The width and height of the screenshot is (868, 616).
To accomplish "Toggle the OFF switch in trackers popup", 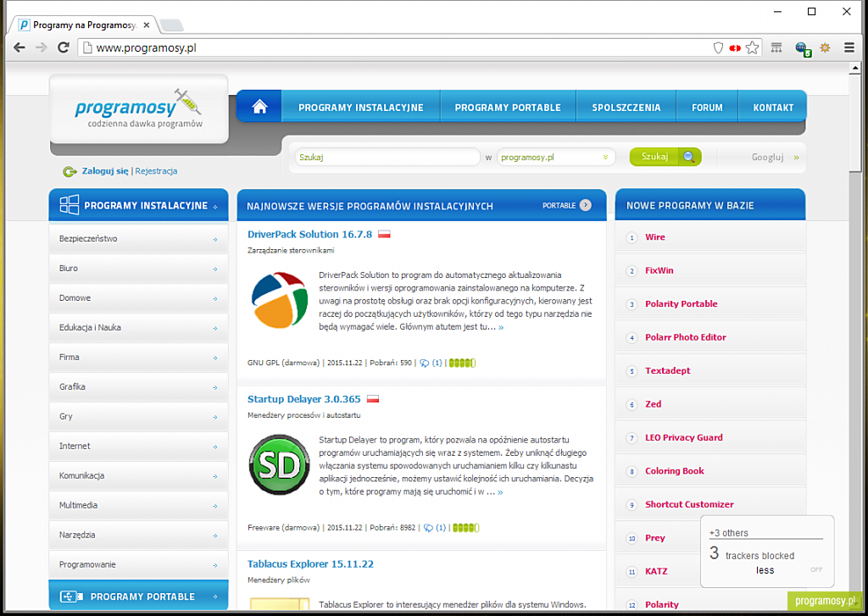I will coord(816,569).
